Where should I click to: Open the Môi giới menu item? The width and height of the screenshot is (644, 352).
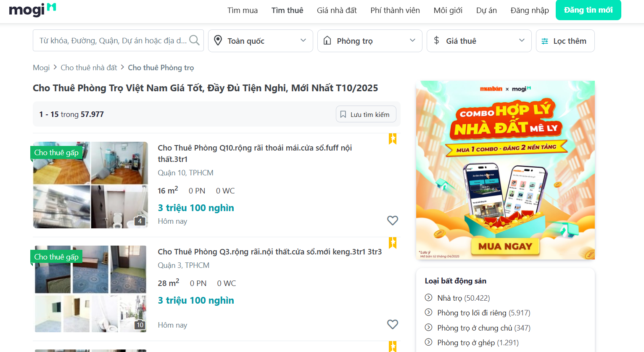pos(448,10)
